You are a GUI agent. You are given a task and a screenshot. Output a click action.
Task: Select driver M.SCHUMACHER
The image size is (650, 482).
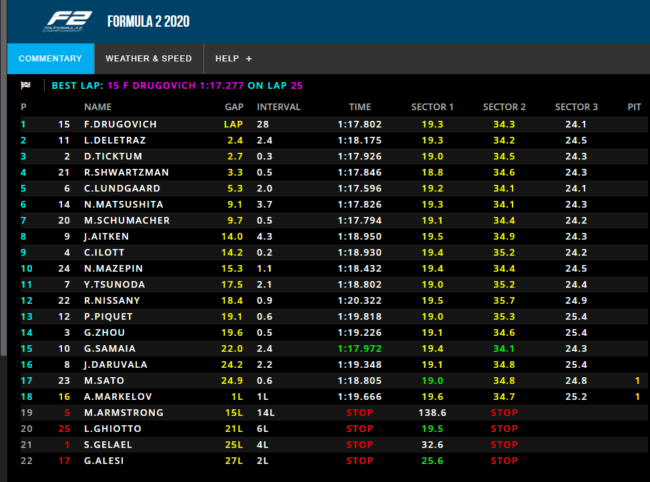pos(127,220)
